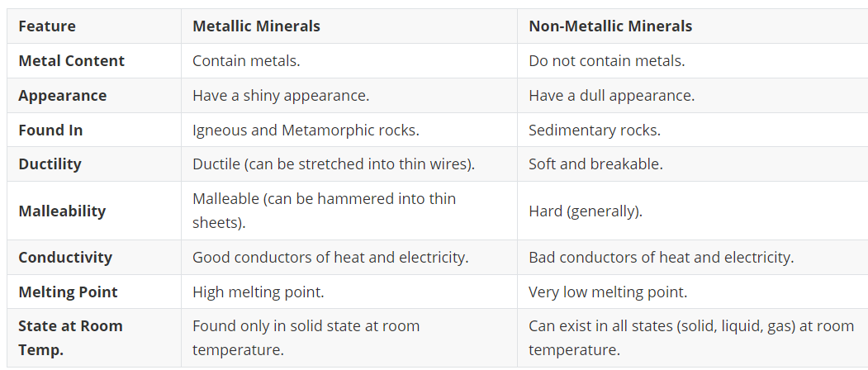The image size is (868, 370).
Task: Click the 'High melting point.' cell
Action: pos(349,292)
